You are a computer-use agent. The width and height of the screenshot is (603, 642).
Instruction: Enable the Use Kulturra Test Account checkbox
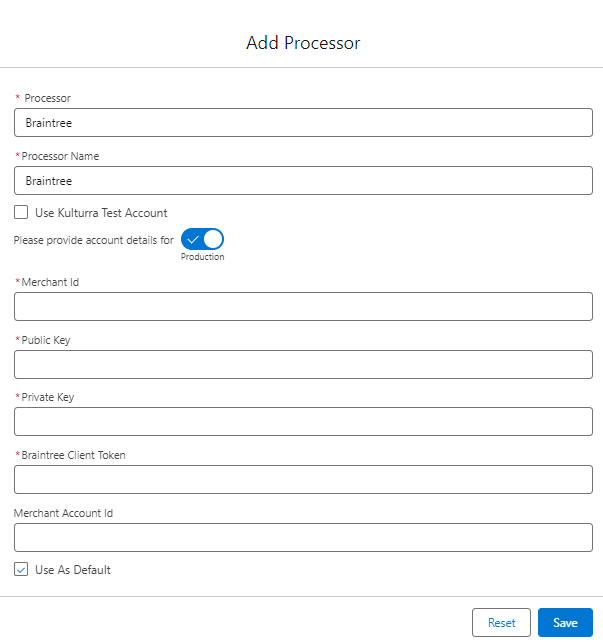(21, 213)
